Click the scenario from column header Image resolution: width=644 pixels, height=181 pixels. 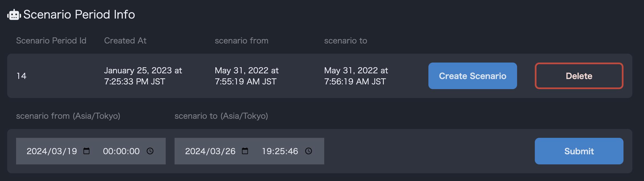tap(241, 41)
